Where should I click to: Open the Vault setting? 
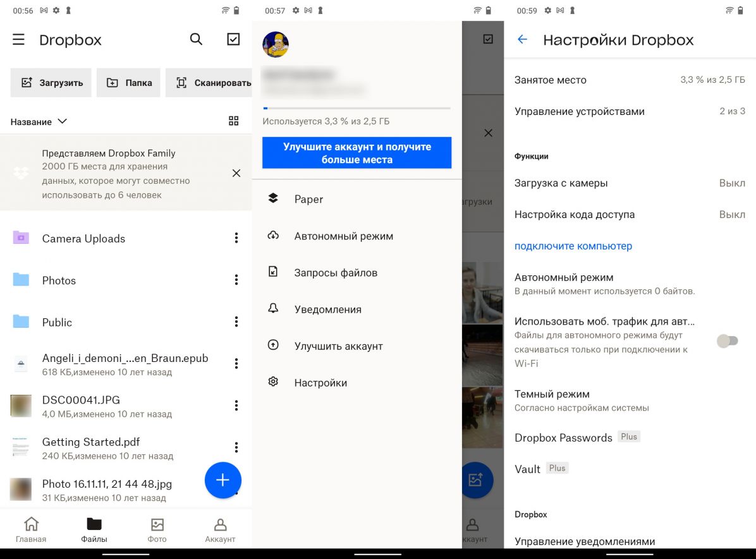point(630,469)
